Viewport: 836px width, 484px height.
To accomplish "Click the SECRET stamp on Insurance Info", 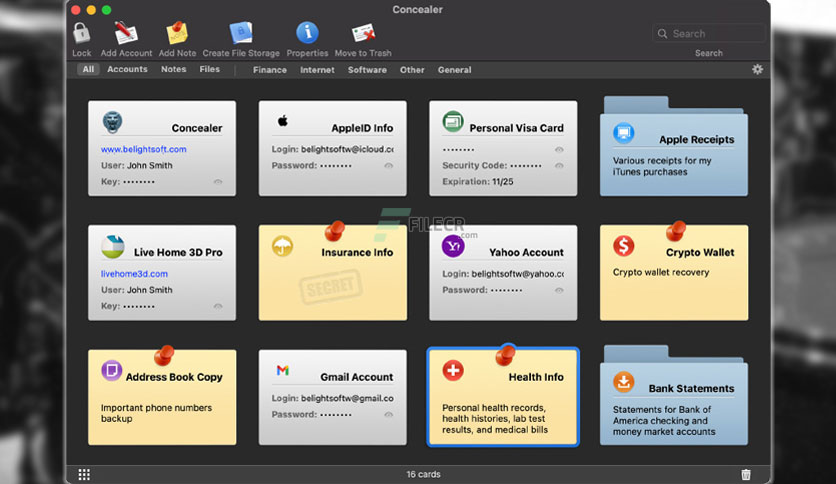I will tap(331, 287).
